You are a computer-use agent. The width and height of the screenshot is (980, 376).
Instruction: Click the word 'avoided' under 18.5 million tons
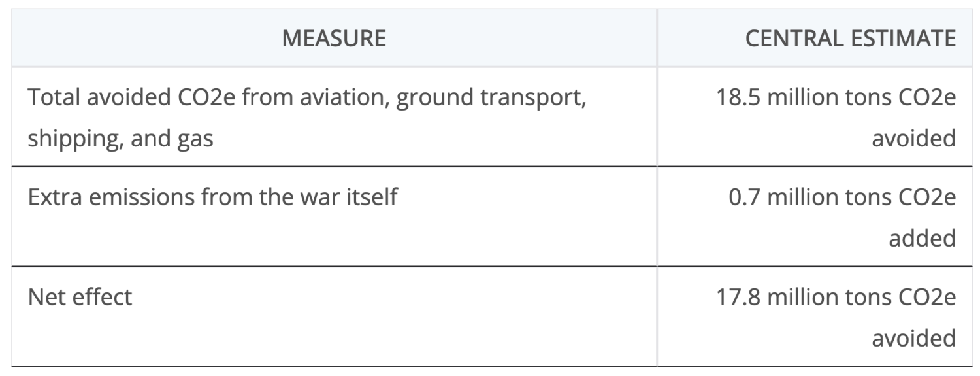[914, 139]
